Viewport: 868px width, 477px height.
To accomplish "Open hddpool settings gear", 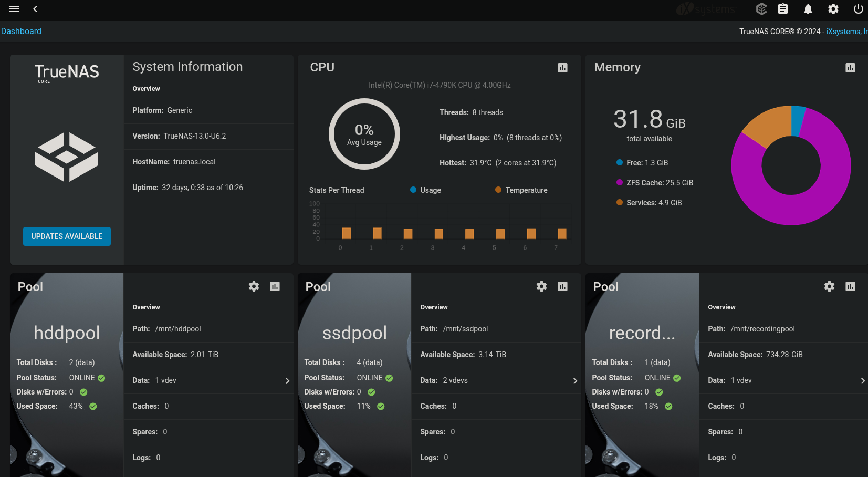I will coord(254,286).
